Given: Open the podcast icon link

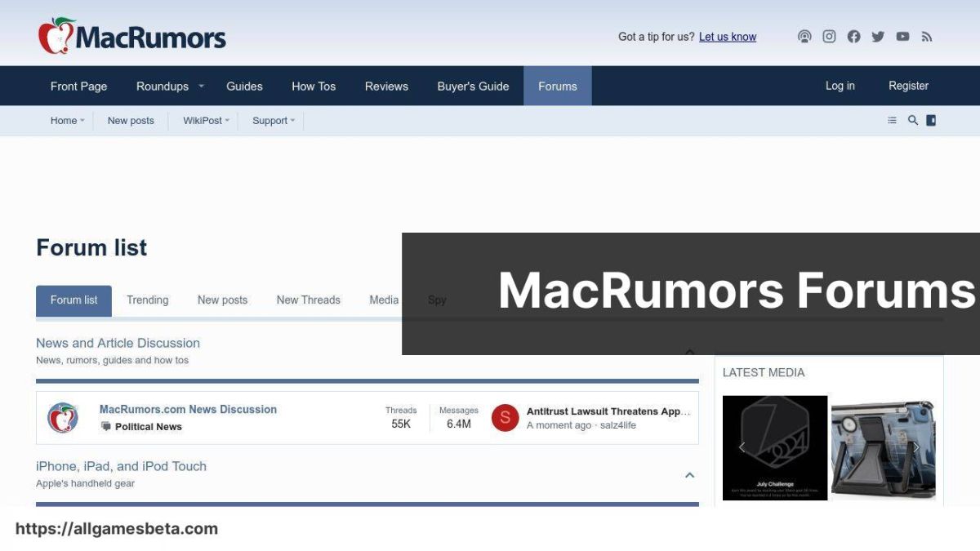Looking at the screenshot, I should pyautogui.click(x=804, y=37).
